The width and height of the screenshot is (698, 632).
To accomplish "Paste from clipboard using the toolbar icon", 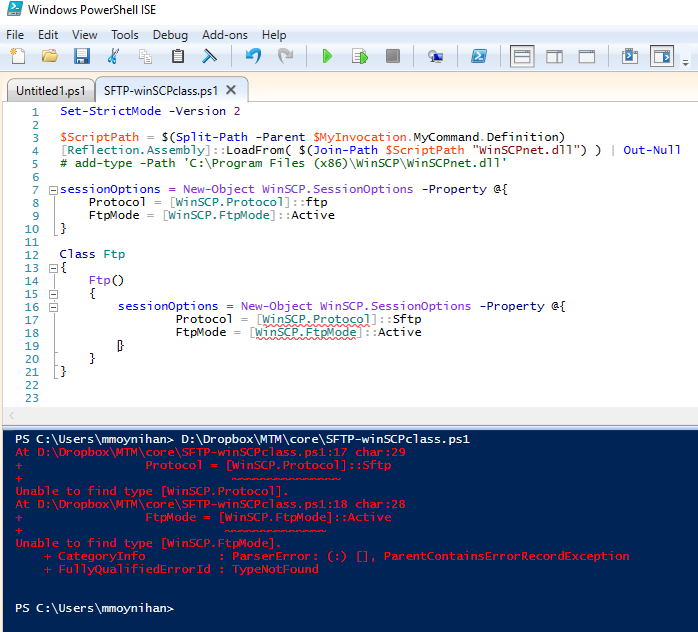I will tap(178, 56).
